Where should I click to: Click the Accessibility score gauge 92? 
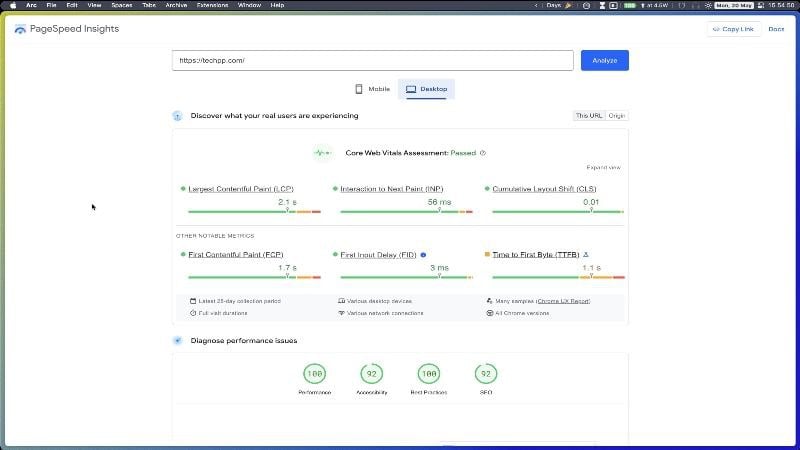(371, 373)
